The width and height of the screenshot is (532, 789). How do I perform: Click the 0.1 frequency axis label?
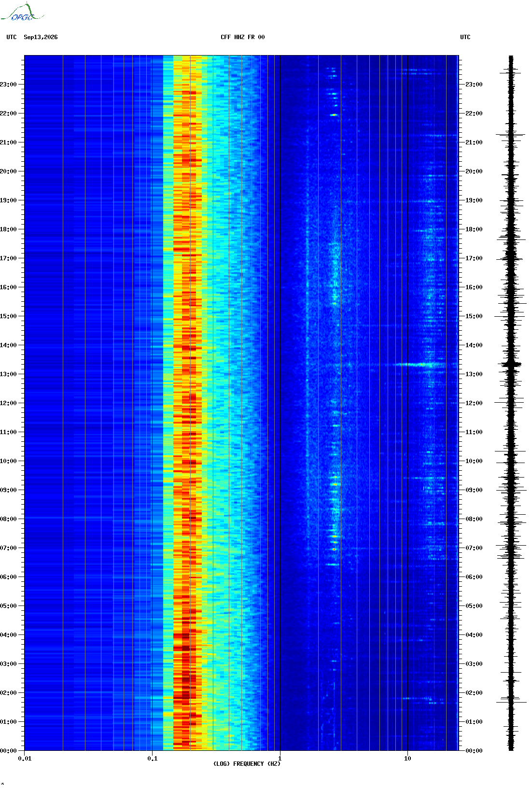click(153, 759)
